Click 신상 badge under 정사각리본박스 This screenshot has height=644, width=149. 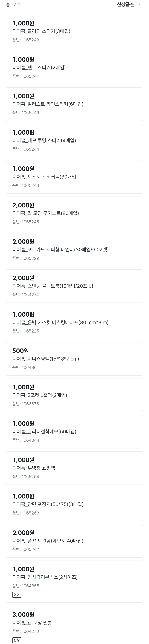17,595
